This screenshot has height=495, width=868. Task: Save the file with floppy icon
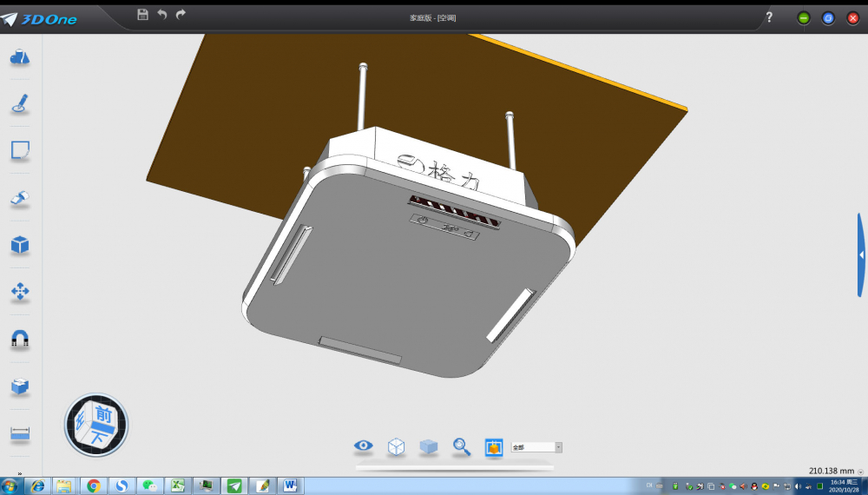(x=143, y=15)
